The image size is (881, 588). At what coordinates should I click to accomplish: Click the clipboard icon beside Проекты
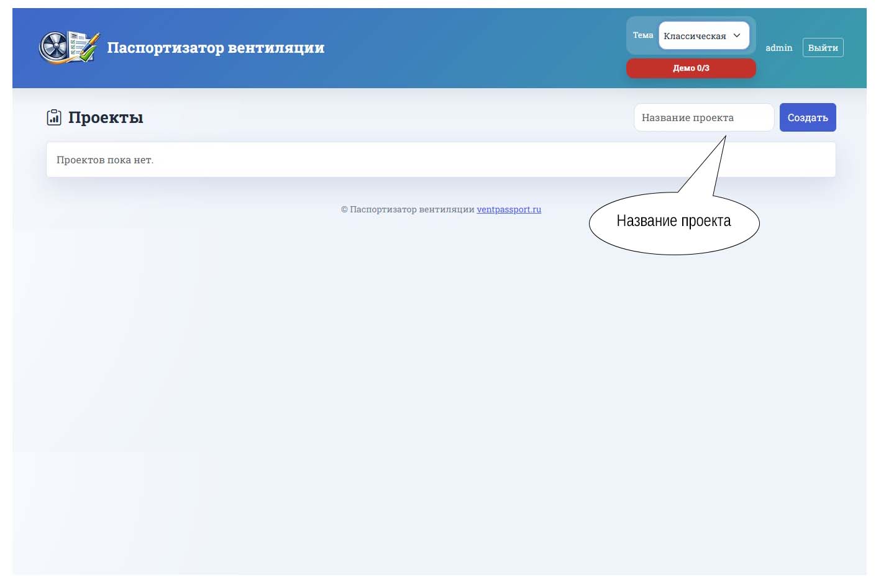click(54, 117)
